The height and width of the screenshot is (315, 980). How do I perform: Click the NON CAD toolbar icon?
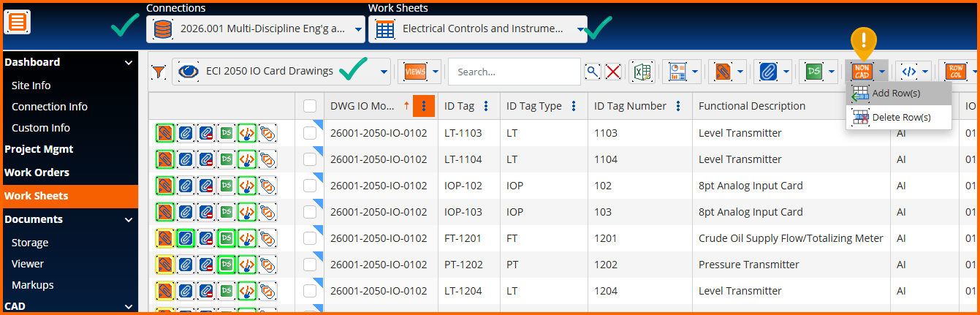[x=862, y=72]
